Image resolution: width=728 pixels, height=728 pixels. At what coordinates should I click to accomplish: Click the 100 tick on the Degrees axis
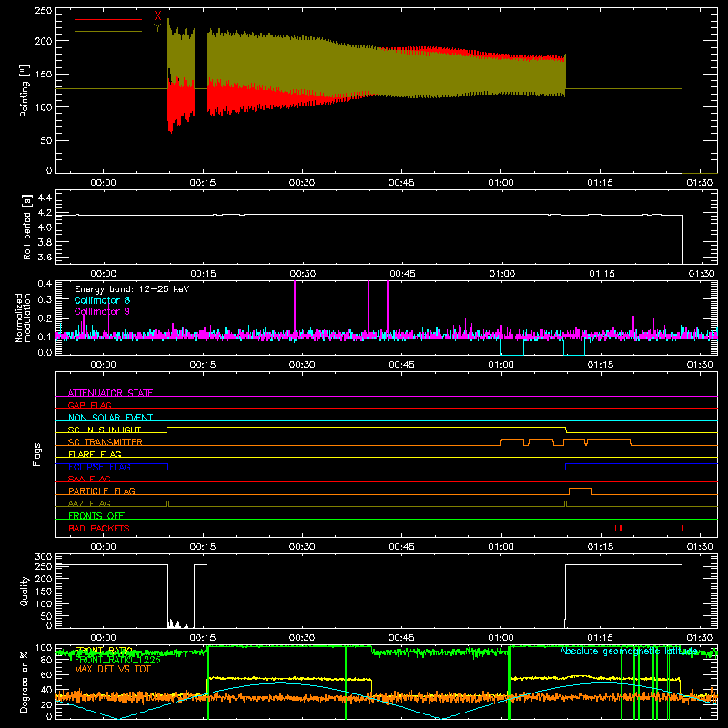[44, 648]
